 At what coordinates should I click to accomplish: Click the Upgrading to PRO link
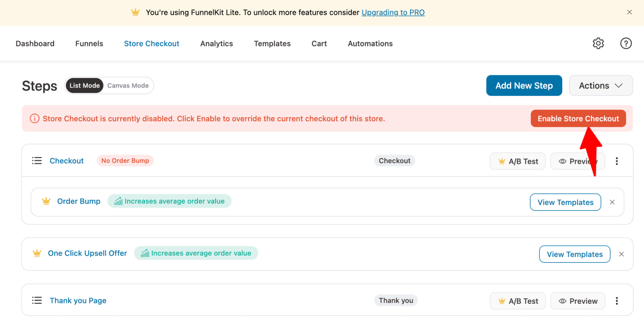click(393, 13)
